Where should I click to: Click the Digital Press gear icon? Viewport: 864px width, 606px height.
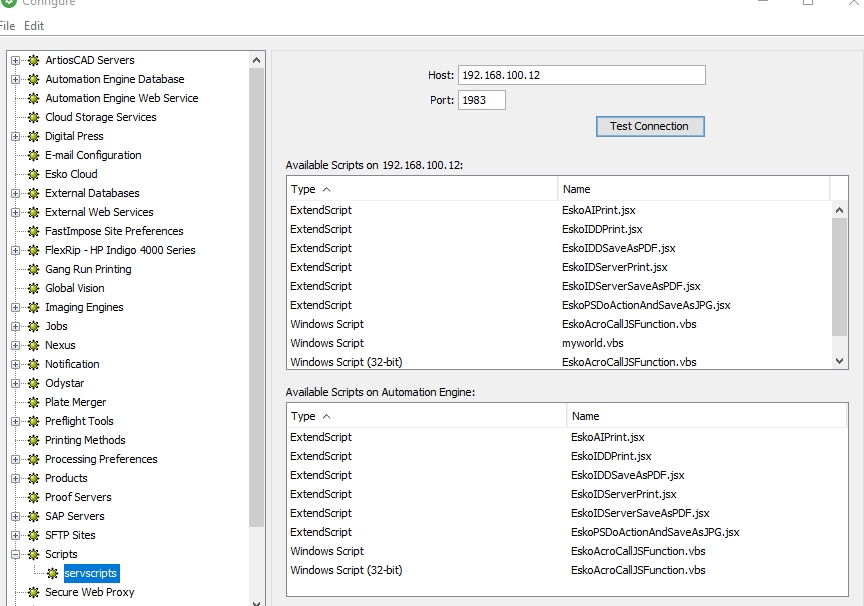point(34,136)
